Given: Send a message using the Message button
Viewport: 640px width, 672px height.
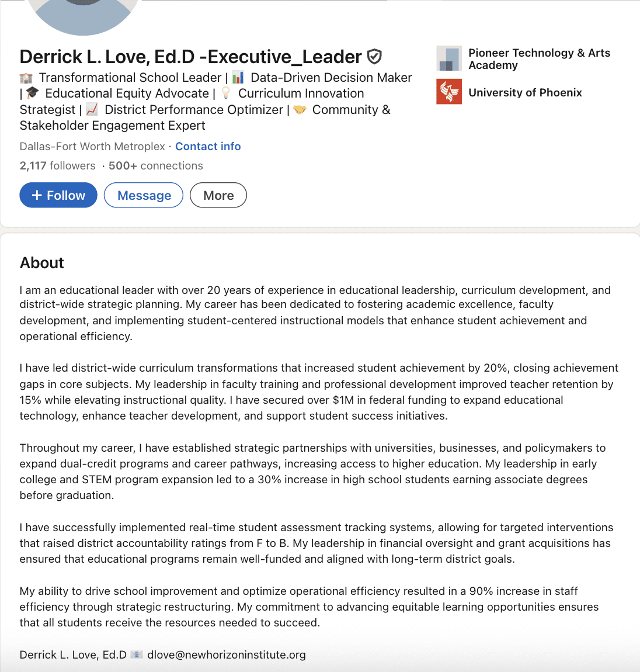Looking at the screenshot, I should point(144,195).
